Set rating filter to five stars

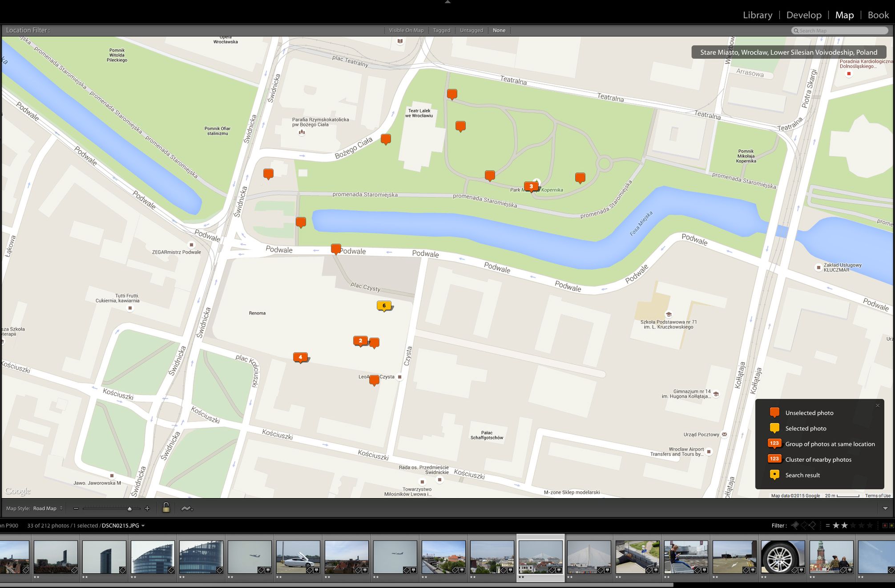click(870, 525)
